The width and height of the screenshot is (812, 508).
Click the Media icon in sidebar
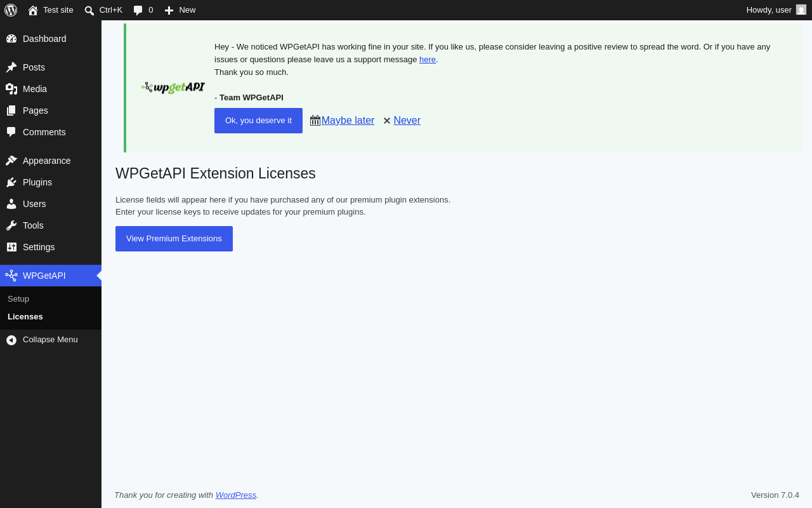coord(11,89)
